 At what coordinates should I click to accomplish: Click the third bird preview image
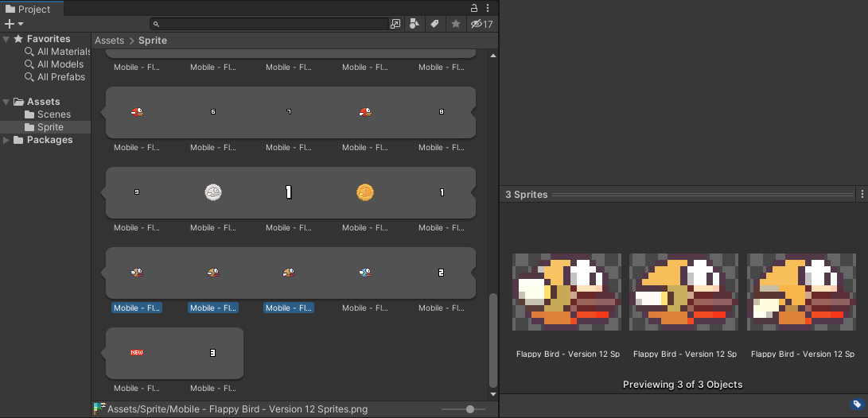point(802,292)
